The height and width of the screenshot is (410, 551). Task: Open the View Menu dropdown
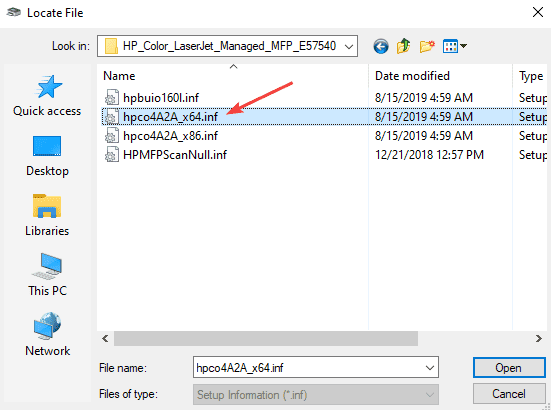[x=455, y=46]
